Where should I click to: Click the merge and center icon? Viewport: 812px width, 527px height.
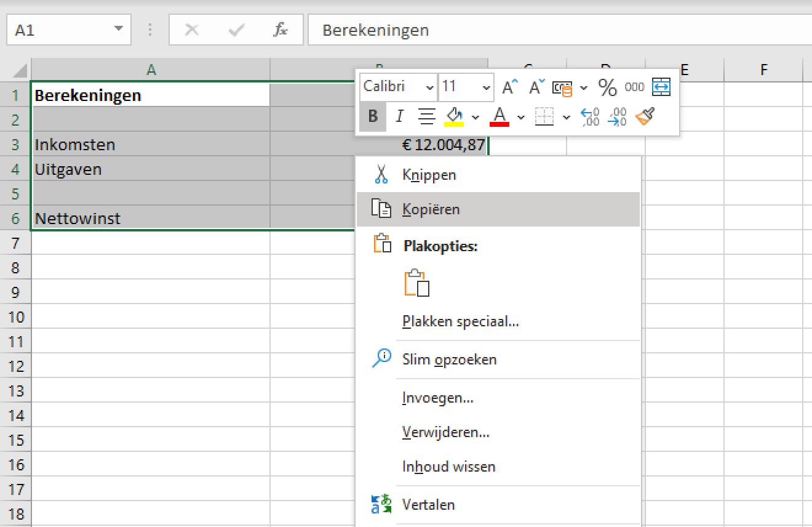pyautogui.click(x=661, y=87)
